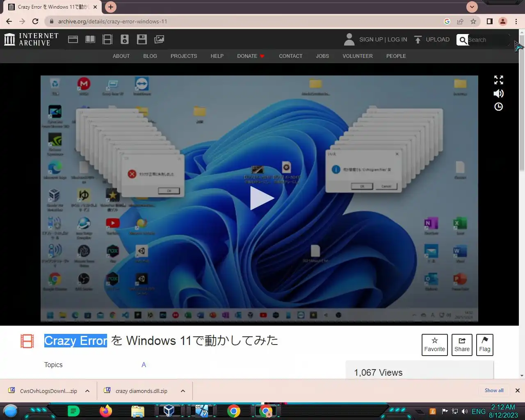The image size is (525, 420).
Task: Select the Crazy Error browser tab
Action: coord(51,7)
